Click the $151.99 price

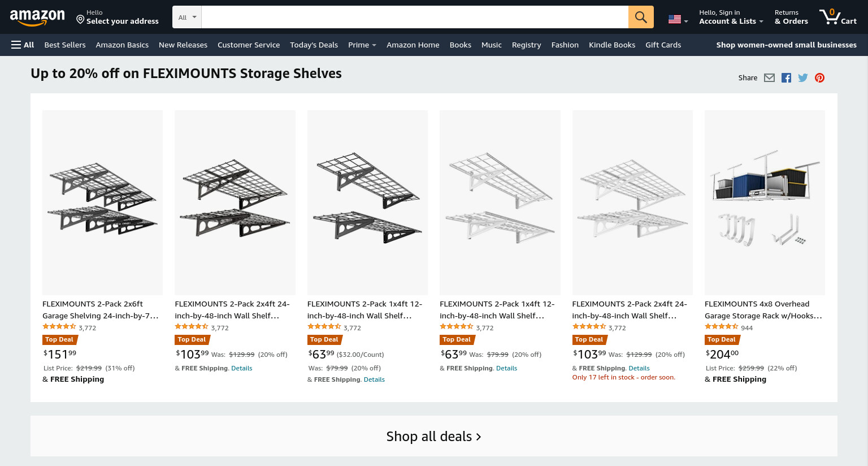click(60, 355)
